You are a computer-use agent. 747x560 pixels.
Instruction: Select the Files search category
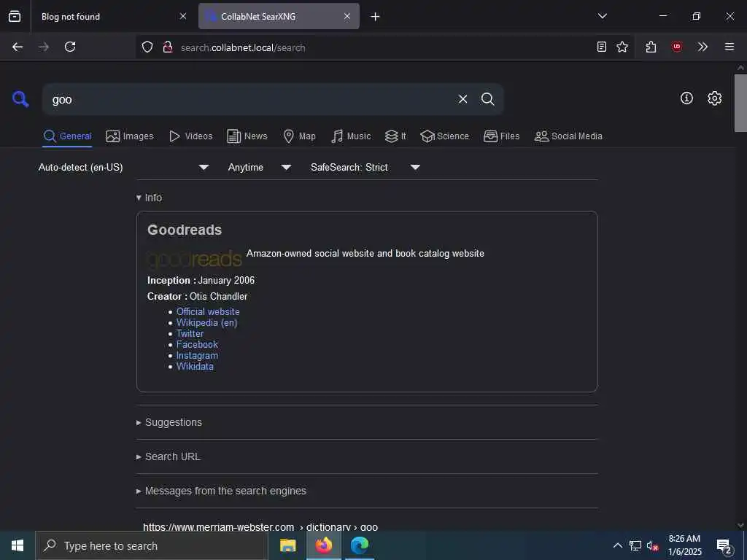(501, 136)
